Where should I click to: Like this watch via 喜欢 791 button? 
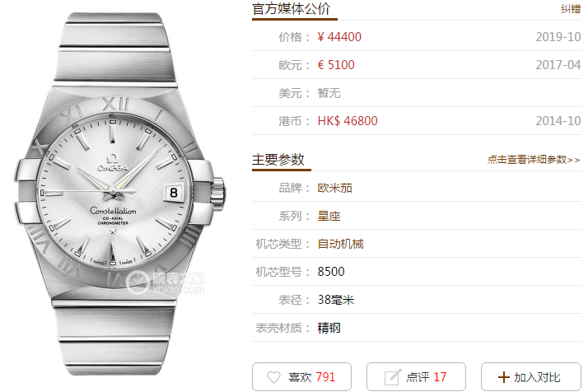[x=302, y=376]
